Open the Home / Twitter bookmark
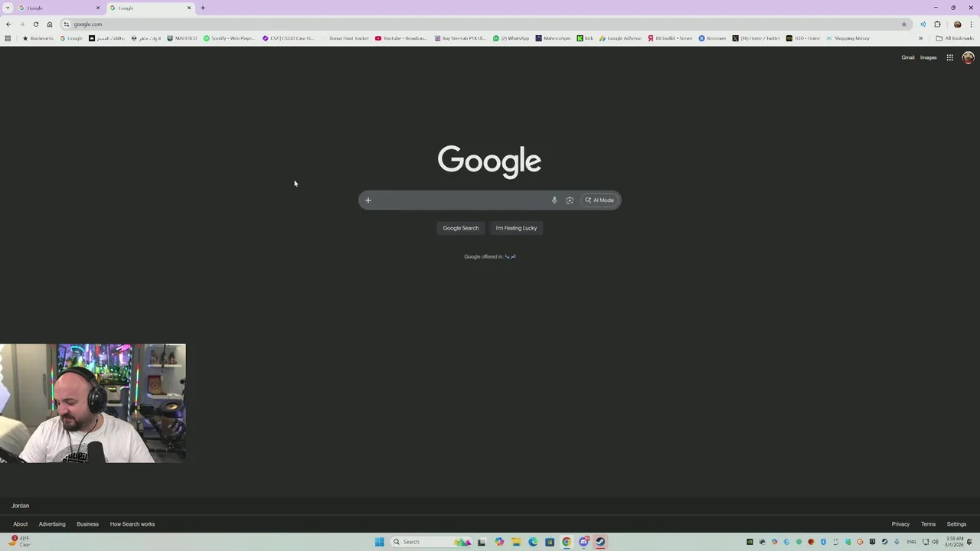 [x=756, y=38]
